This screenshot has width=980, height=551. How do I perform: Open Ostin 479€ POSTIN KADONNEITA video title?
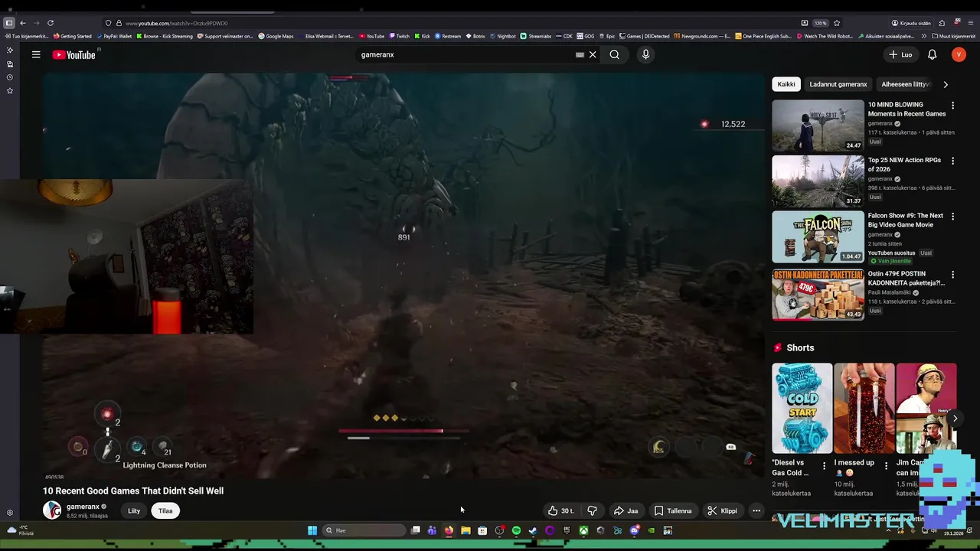click(x=906, y=278)
